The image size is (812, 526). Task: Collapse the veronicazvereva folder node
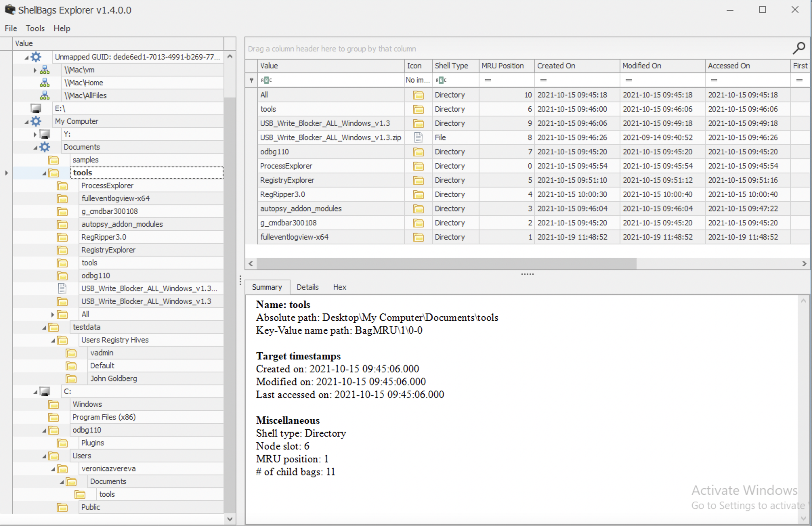click(53, 469)
